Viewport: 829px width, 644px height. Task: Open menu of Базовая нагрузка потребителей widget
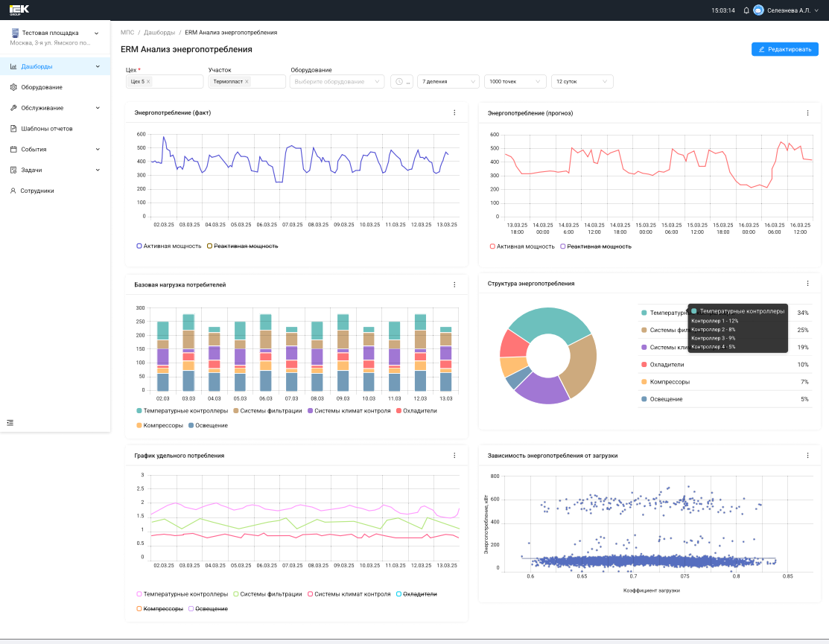(x=454, y=284)
